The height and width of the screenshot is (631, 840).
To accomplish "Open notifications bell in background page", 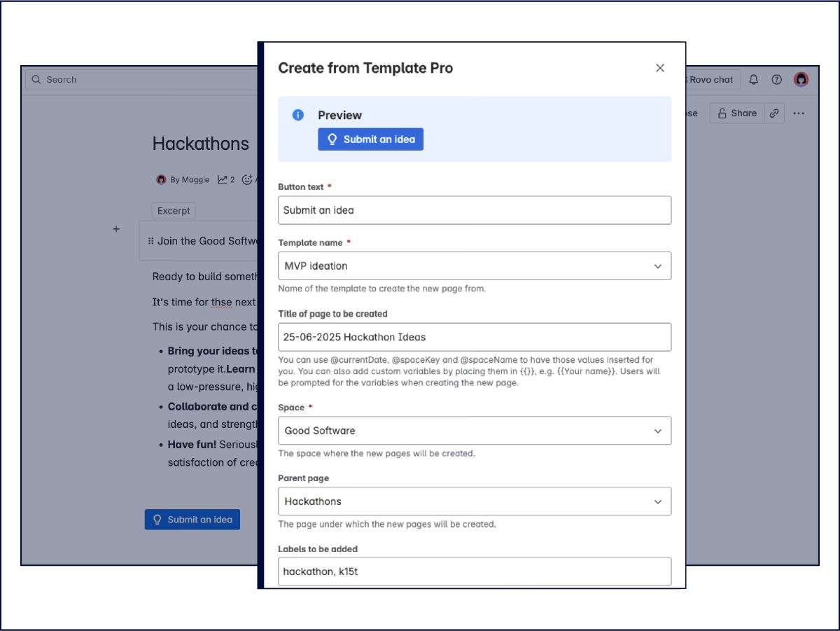I will (x=754, y=80).
